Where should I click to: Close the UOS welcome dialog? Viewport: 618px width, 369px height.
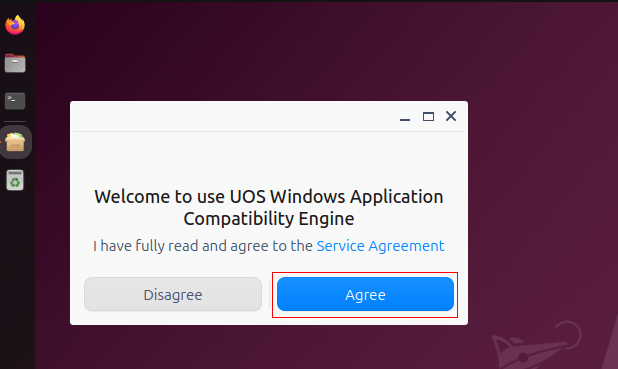(x=451, y=116)
